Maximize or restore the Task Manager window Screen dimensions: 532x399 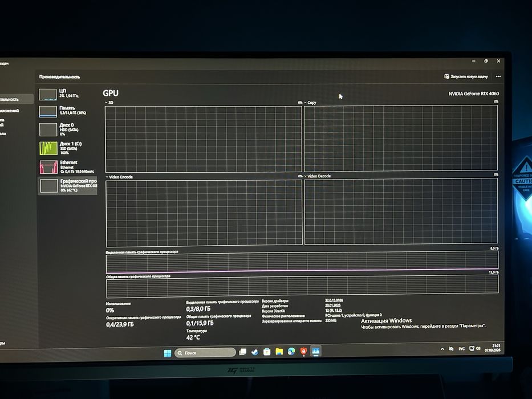pyautogui.click(x=486, y=61)
